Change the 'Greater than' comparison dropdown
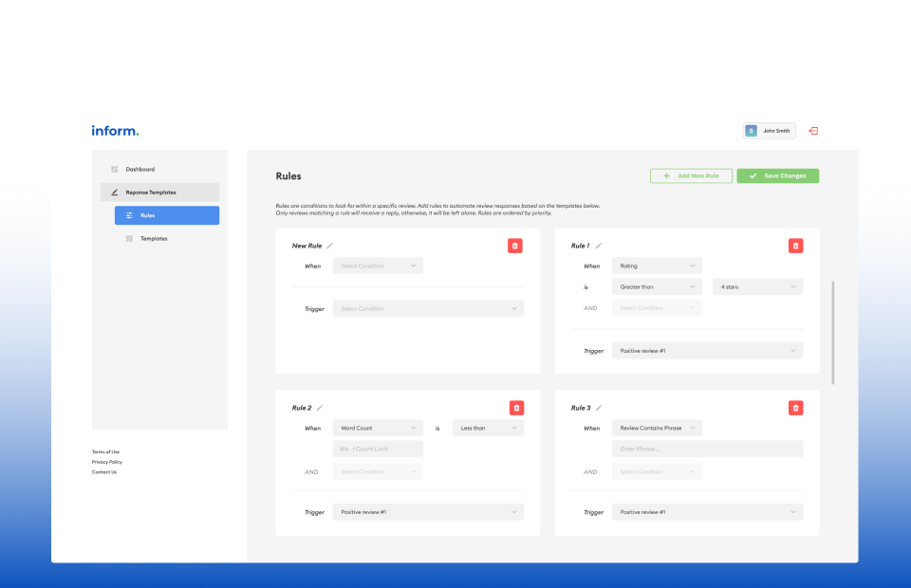911x588 pixels. pos(657,286)
